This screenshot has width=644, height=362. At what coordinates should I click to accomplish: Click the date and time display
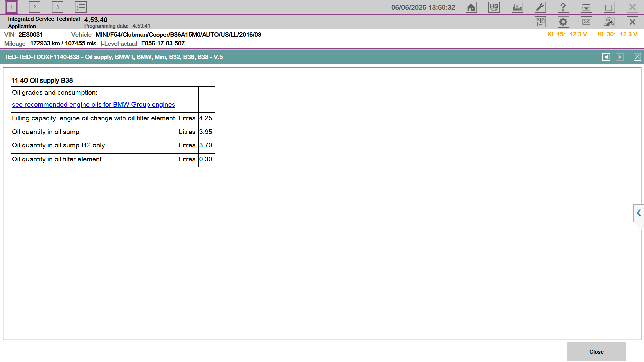(423, 7)
